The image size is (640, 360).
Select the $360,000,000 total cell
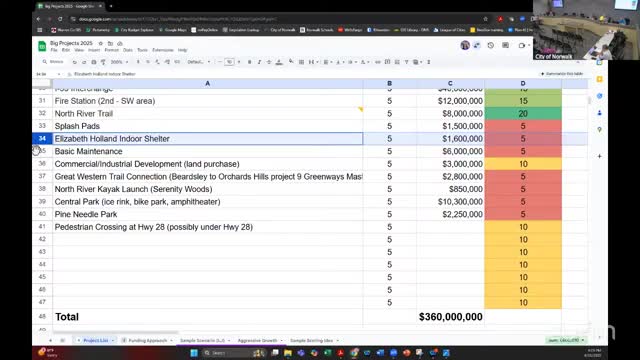[x=450, y=317]
